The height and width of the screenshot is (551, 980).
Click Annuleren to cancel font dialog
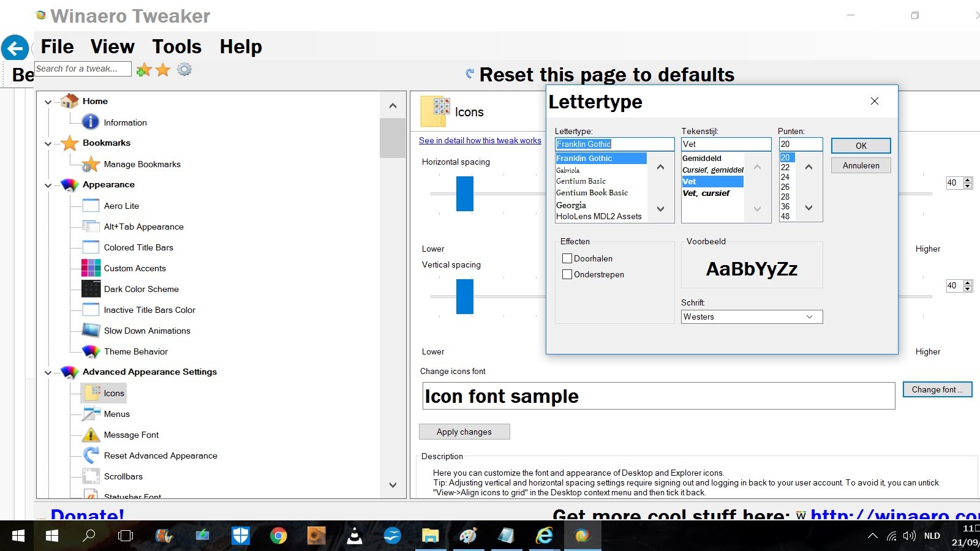[861, 165]
